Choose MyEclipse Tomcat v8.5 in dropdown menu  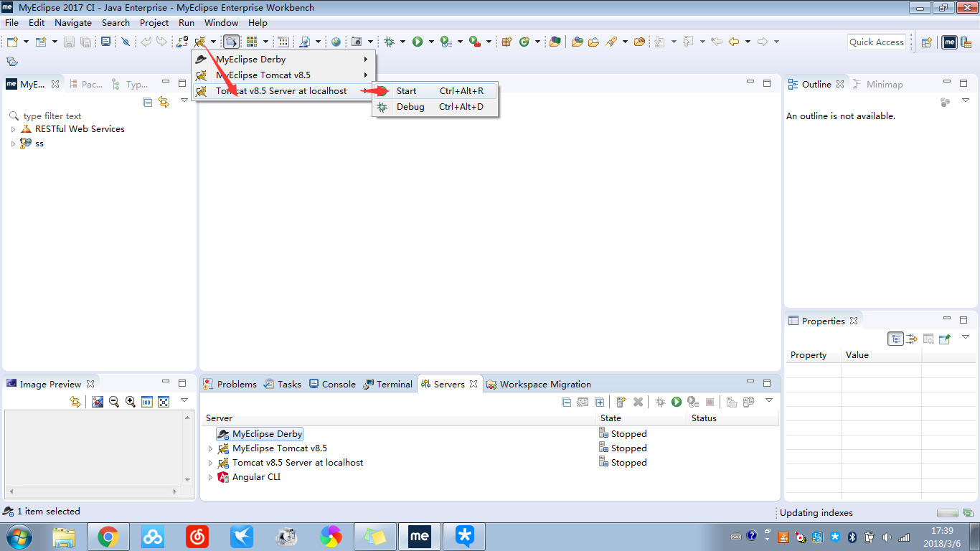[283, 75]
